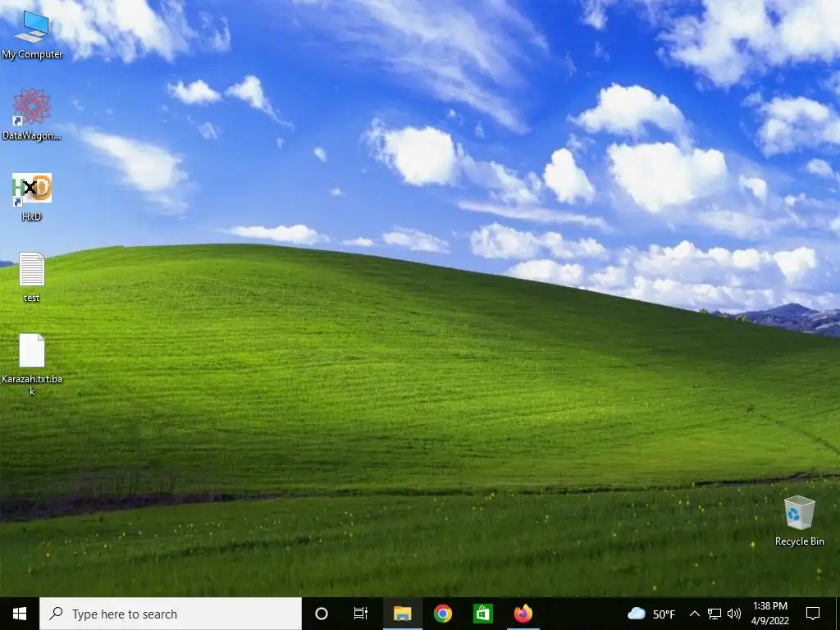Click the 'Type here to search' box
840x630 pixels.
click(x=171, y=614)
